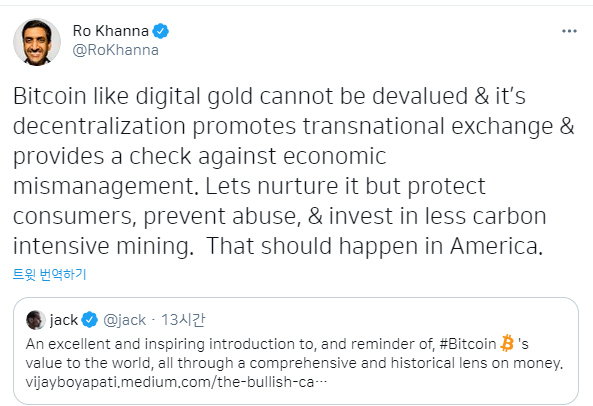
Task: Click the word 'decentralization' in the tweet
Action: [99, 126]
